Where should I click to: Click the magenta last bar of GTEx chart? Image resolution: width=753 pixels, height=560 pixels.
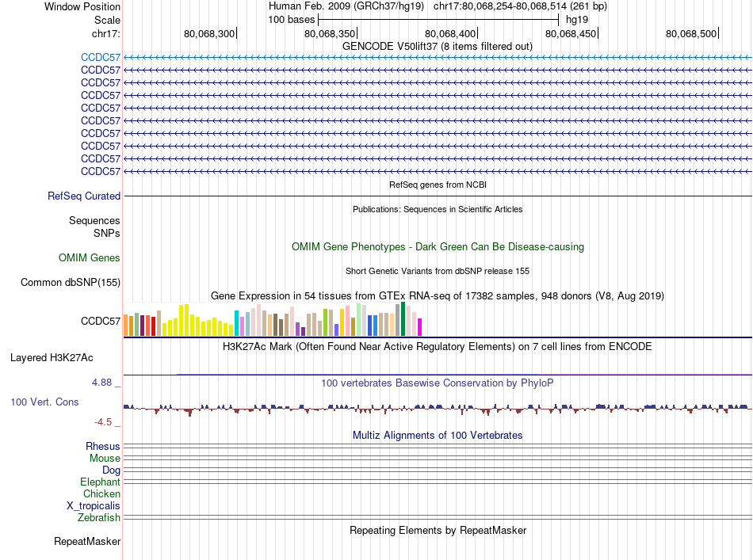tap(420, 327)
